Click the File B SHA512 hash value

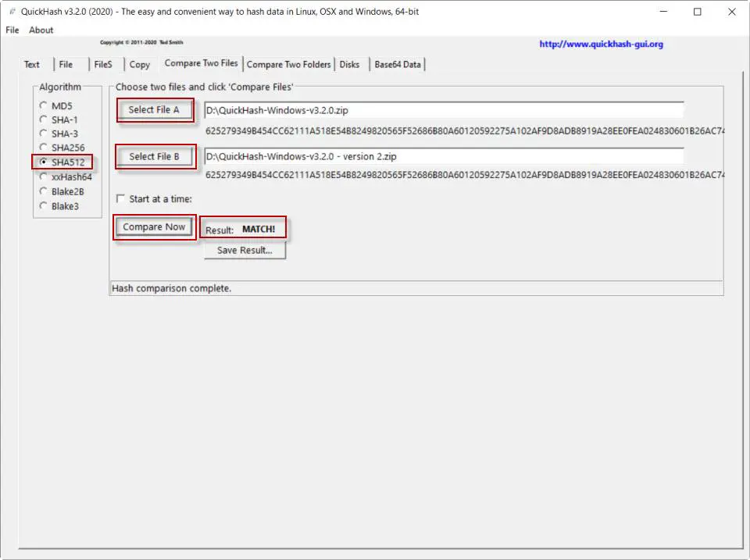click(x=464, y=175)
